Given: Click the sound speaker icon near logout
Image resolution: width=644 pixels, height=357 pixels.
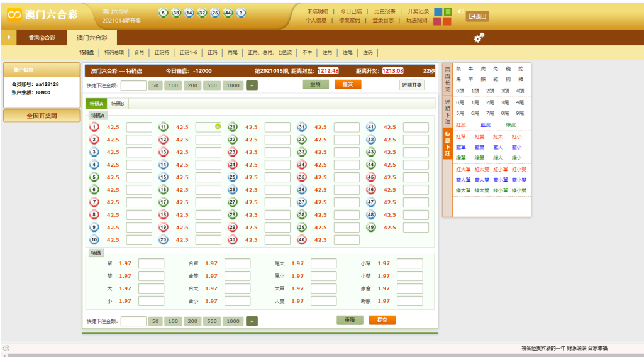Looking at the screenshot, I should coord(459,11).
